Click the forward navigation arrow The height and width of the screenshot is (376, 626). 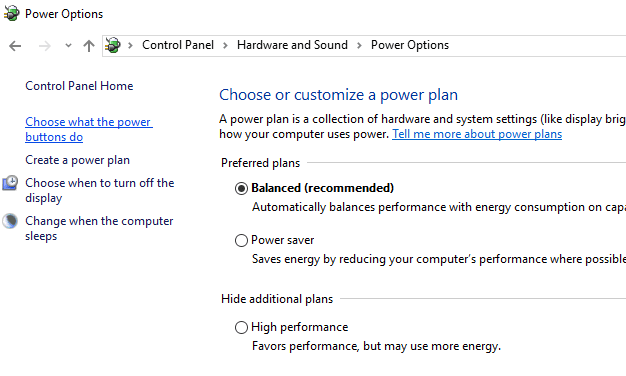point(44,46)
